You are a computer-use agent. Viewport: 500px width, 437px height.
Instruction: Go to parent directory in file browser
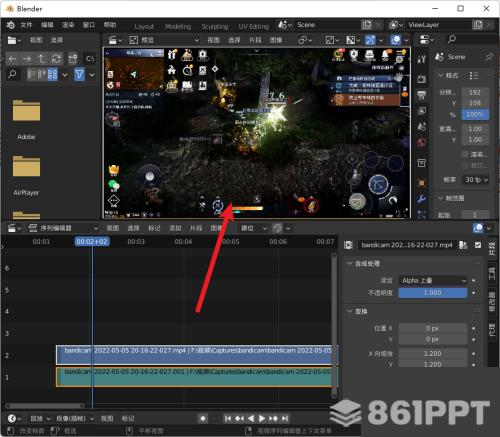(42, 59)
